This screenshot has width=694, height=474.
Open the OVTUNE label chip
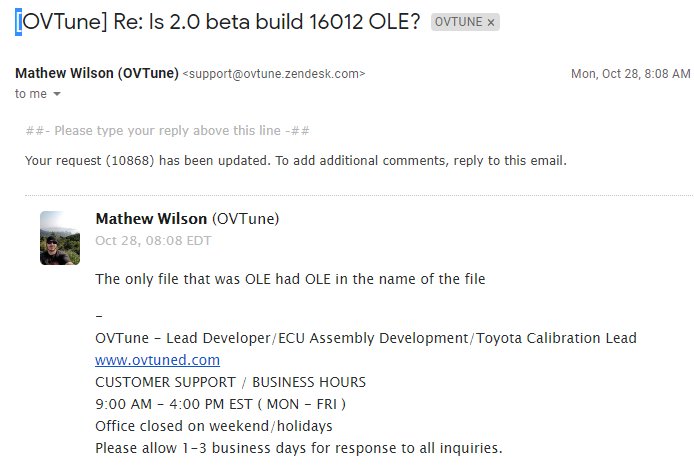coord(459,22)
